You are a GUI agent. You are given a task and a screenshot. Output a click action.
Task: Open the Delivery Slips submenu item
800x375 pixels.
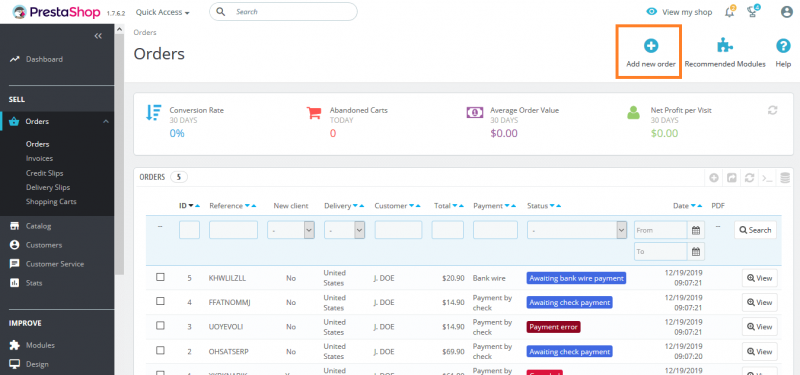point(48,187)
